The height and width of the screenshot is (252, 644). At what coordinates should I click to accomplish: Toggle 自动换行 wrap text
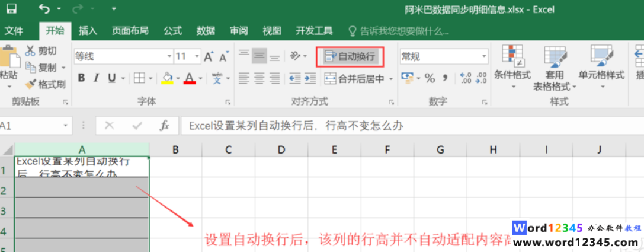tap(350, 56)
